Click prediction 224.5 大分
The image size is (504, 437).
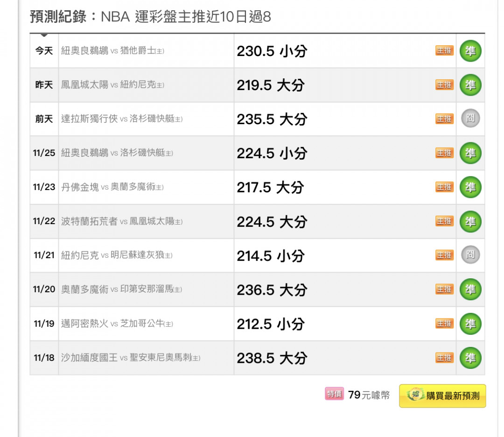272,222
